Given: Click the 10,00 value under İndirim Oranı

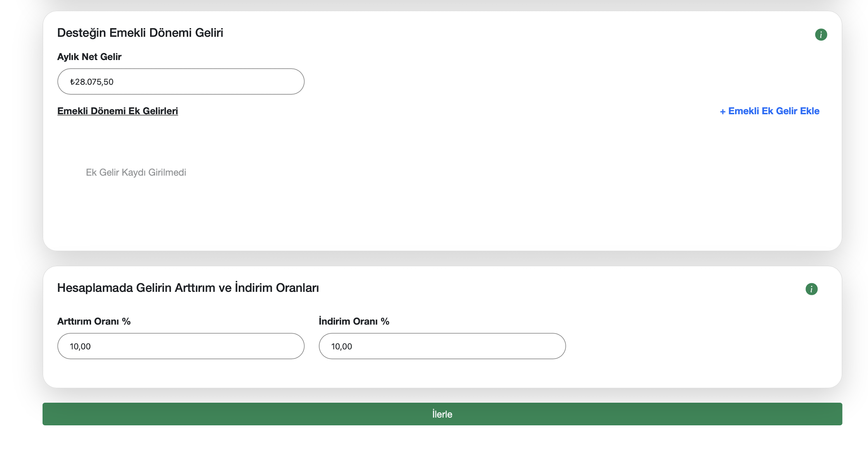Looking at the screenshot, I should pos(341,346).
